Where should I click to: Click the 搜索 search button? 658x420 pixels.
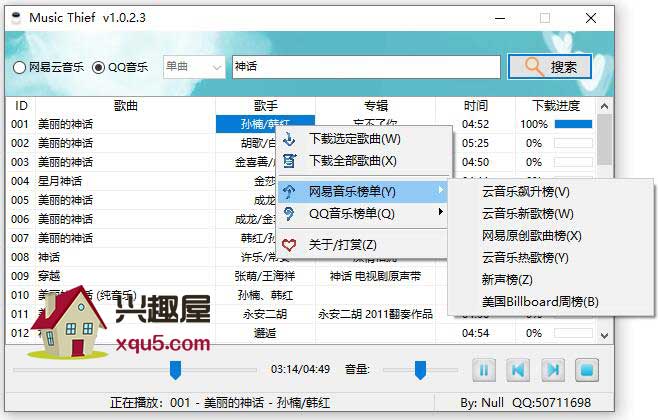549,67
